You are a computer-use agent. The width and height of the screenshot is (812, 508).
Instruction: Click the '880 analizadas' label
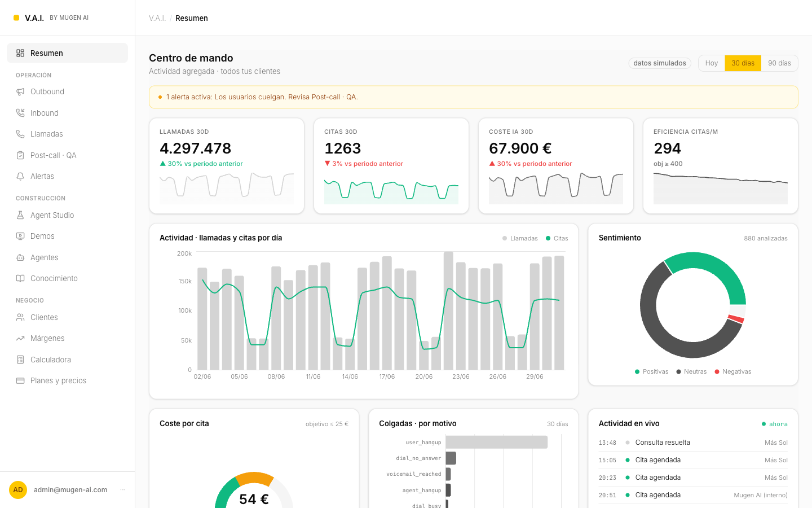pos(766,238)
